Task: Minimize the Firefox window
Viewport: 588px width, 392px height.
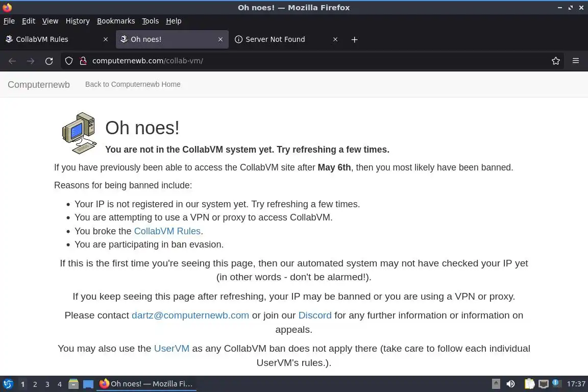Action: (x=560, y=8)
